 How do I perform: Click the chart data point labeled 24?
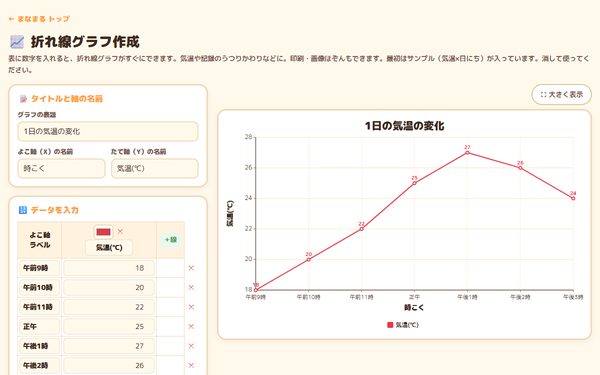coord(573,198)
